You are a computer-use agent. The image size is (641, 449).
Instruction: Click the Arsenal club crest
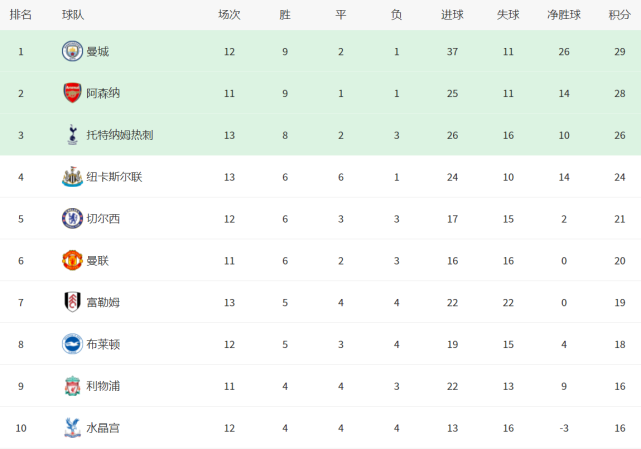pyautogui.click(x=72, y=93)
